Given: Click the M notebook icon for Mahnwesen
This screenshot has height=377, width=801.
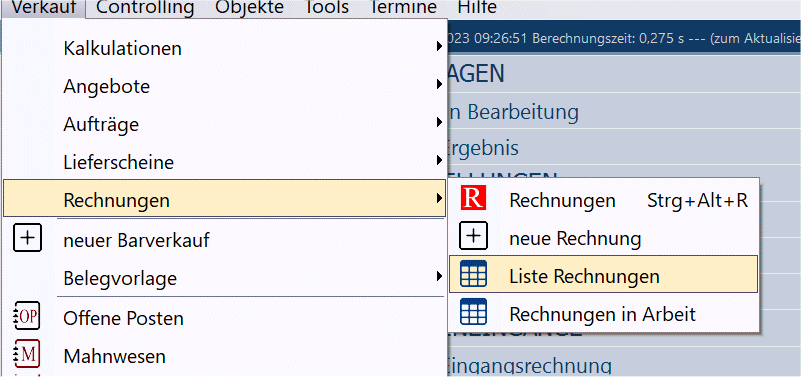Looking at the screenshot, I should [x=27, y=354].
